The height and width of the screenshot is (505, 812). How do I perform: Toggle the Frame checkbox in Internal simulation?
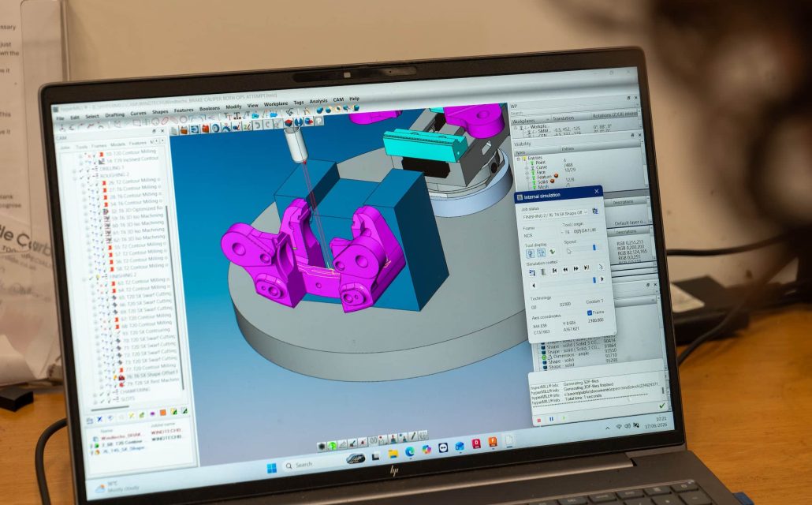pyautogui.click(x=590, y=312)
